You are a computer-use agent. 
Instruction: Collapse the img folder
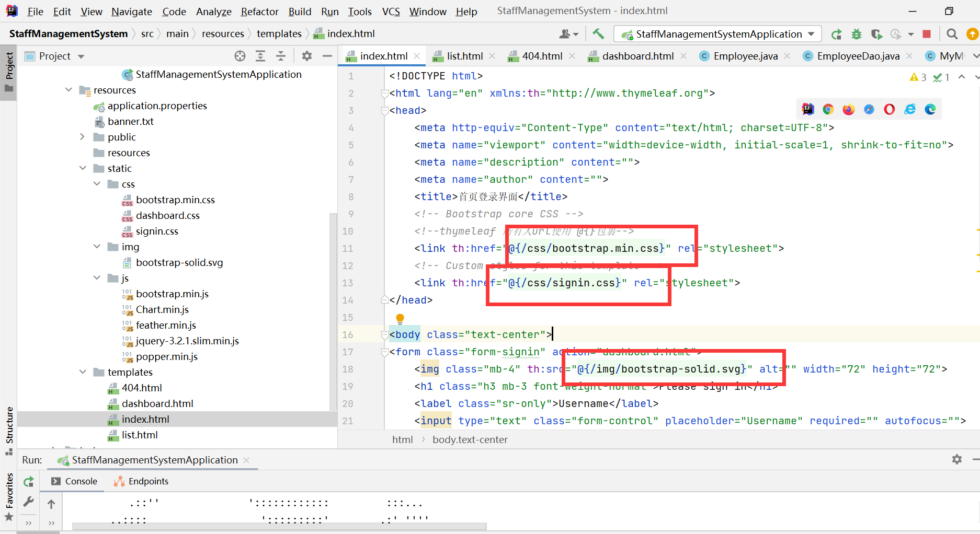pyautogui.click(x=97, y=247)
